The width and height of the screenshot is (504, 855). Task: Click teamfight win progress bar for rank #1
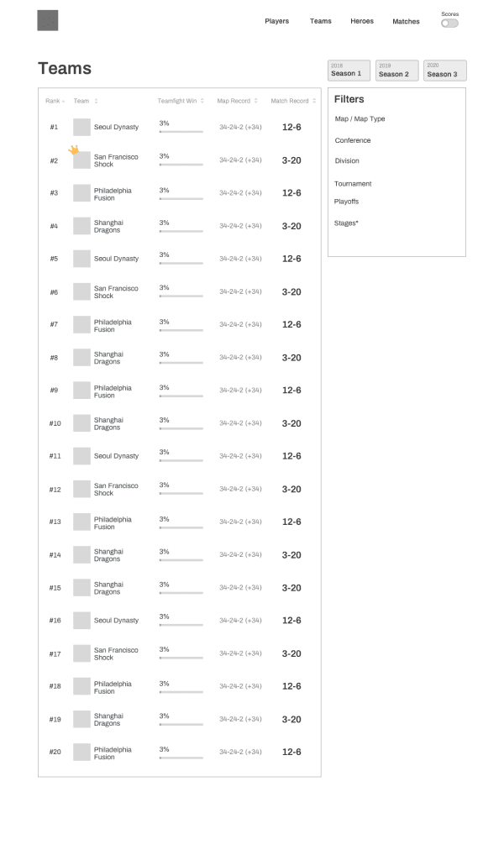[x=181, y=132]
